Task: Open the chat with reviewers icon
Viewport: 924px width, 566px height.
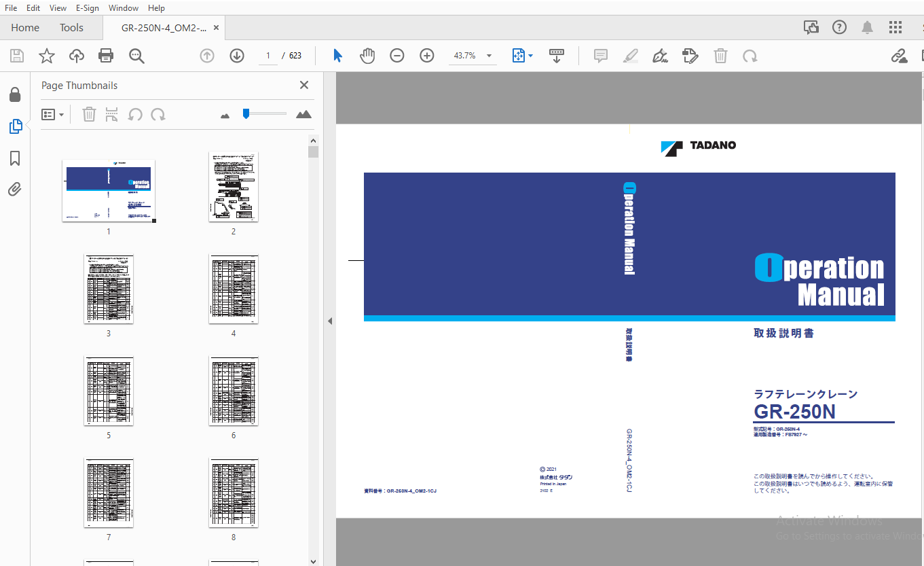Action: (811, 27)
